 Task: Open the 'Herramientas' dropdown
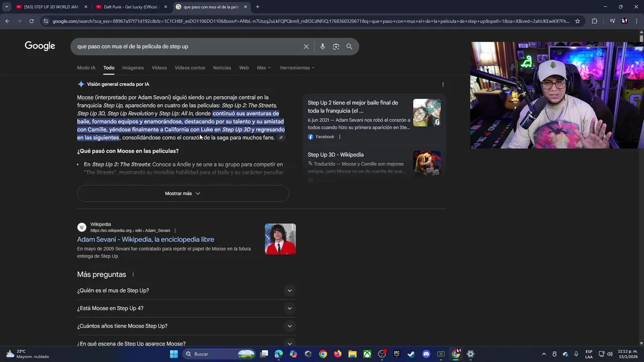click(297, 68)
